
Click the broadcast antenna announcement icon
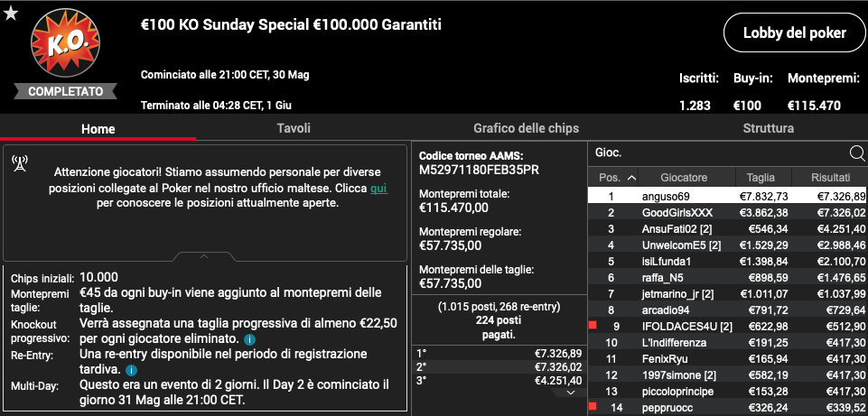(x=19, y=163)
